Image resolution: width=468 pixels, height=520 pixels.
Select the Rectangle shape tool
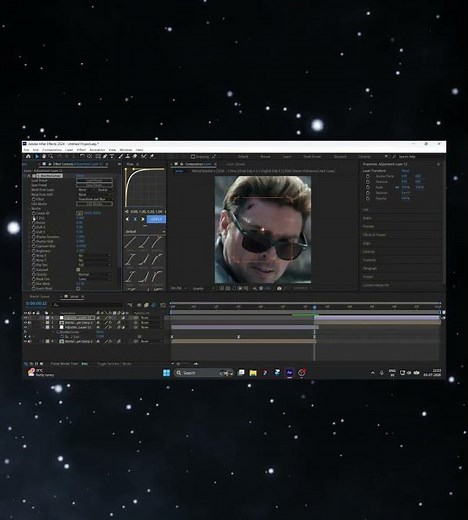(x=98, y=156)
